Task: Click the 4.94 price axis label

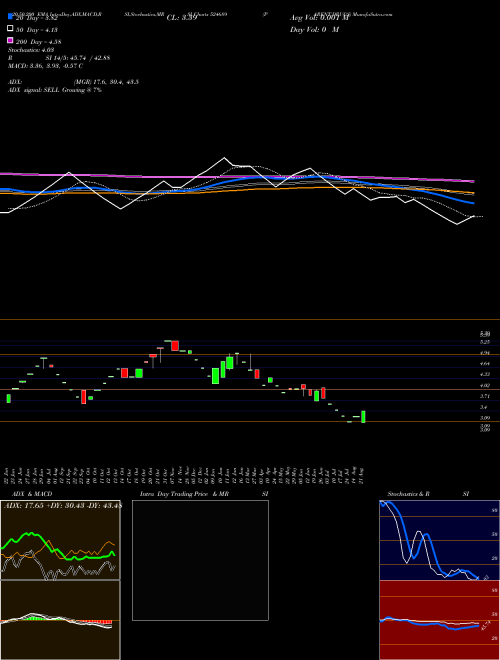Action: tap(485, 353)
